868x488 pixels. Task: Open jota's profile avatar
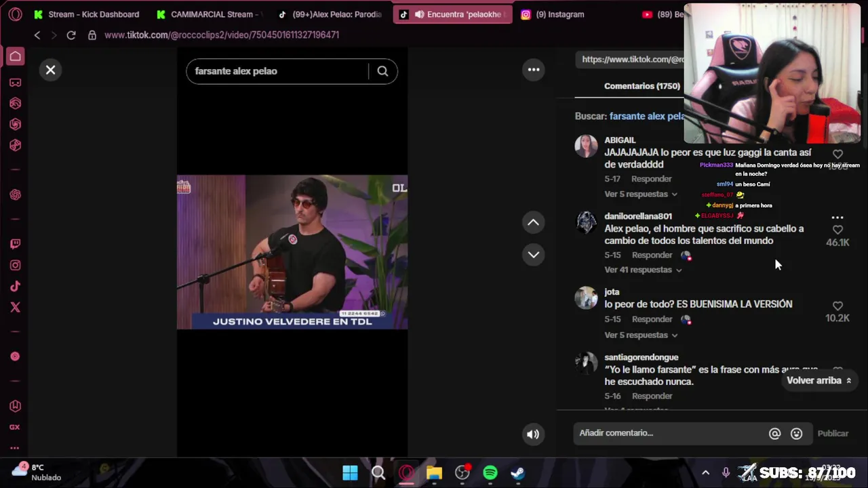pos(586,298)
